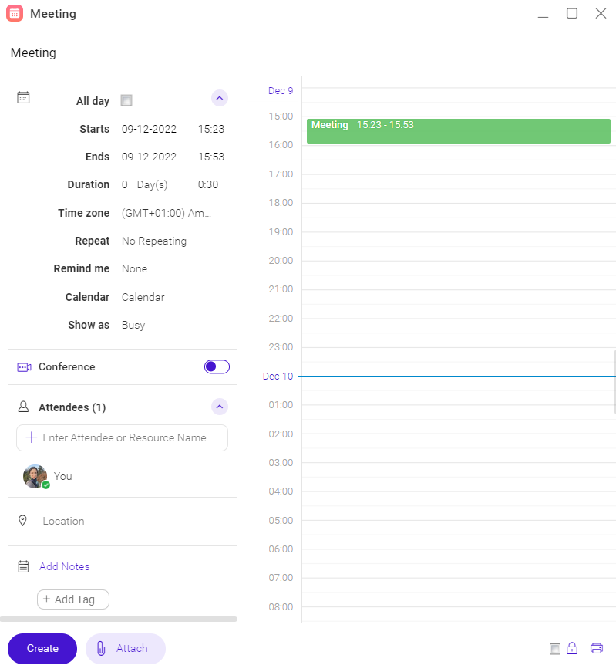The width and height of the screenshot is (616, 672).
Task: Select the green Meeting block in timeline
Action: point(458,131)
